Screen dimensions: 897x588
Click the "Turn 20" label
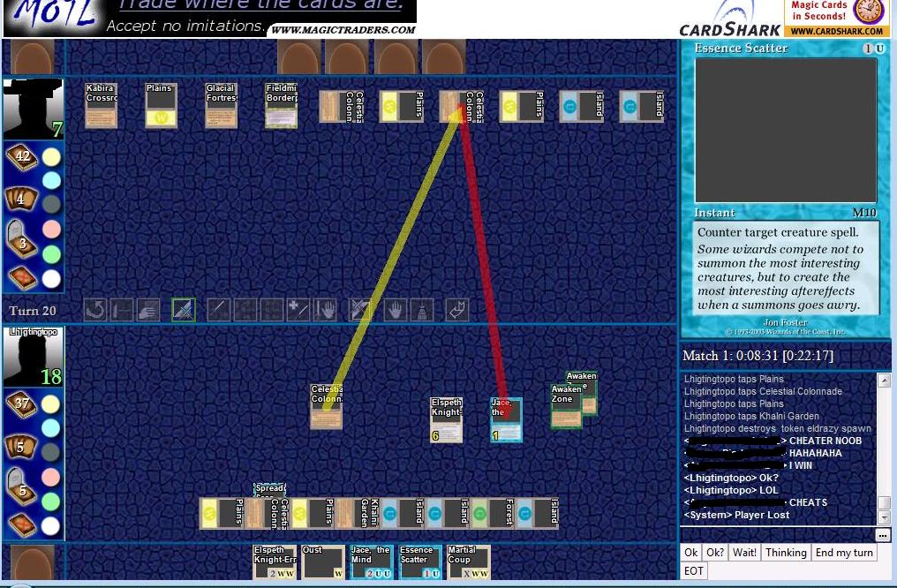33,311
